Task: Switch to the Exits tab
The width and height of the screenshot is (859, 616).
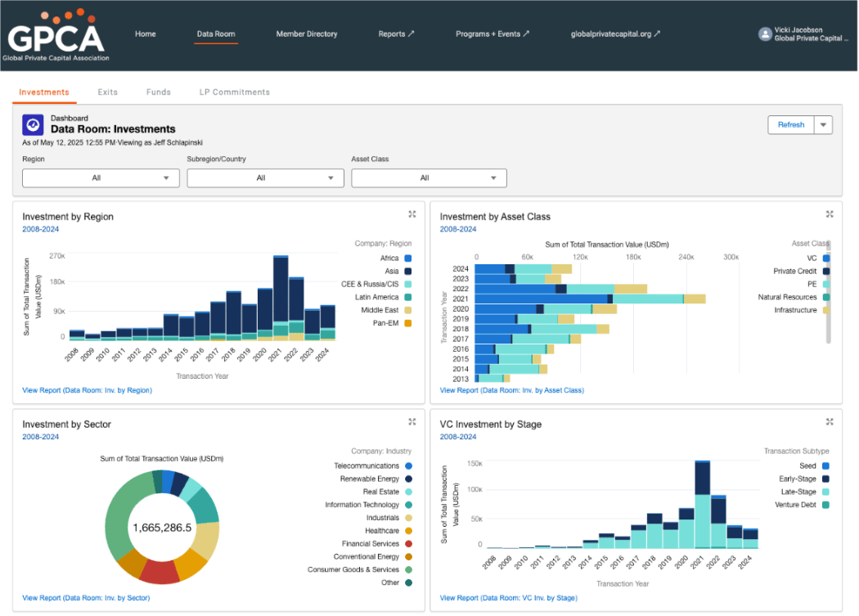Action: 107,92
